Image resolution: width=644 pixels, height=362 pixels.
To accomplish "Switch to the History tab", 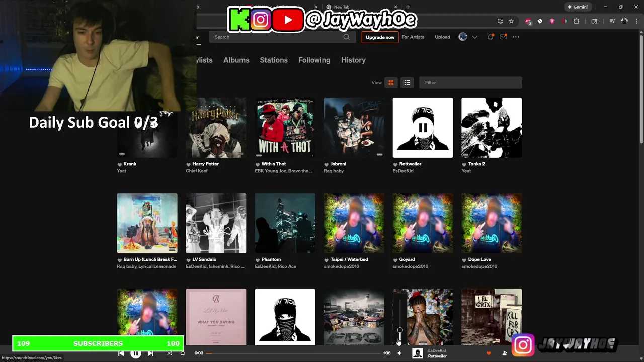I will point(353,60).
